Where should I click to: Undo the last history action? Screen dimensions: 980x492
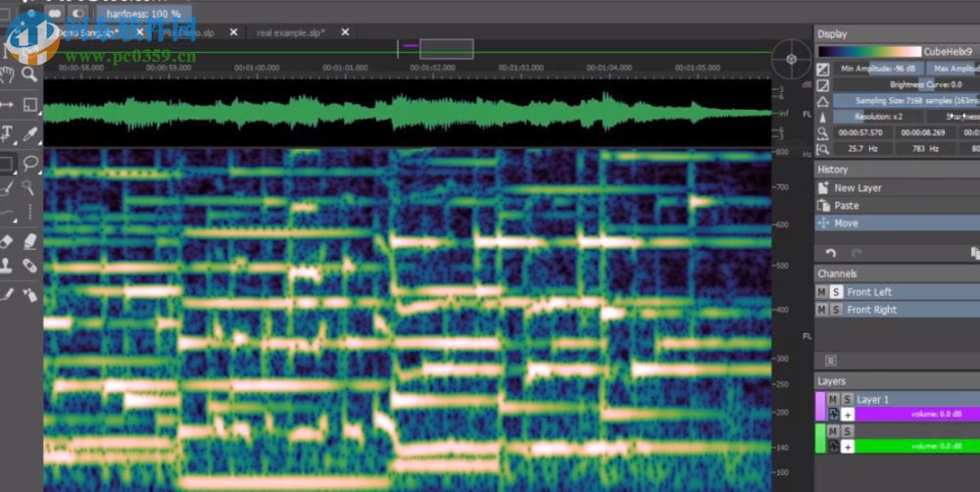click(831, 253)
